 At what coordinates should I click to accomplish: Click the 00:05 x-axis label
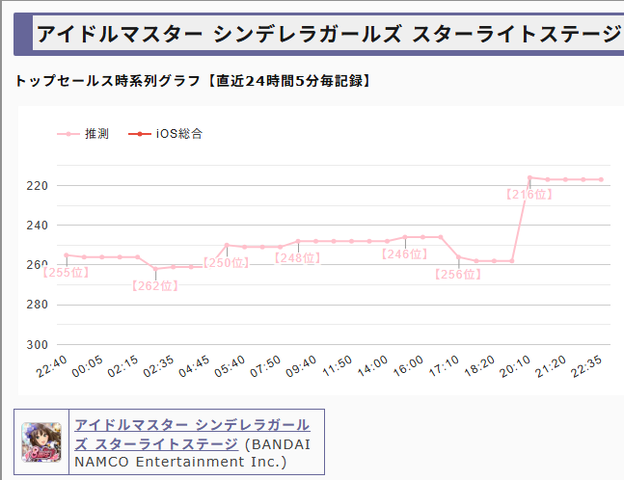pyautogui.click(x=87, y=366)
